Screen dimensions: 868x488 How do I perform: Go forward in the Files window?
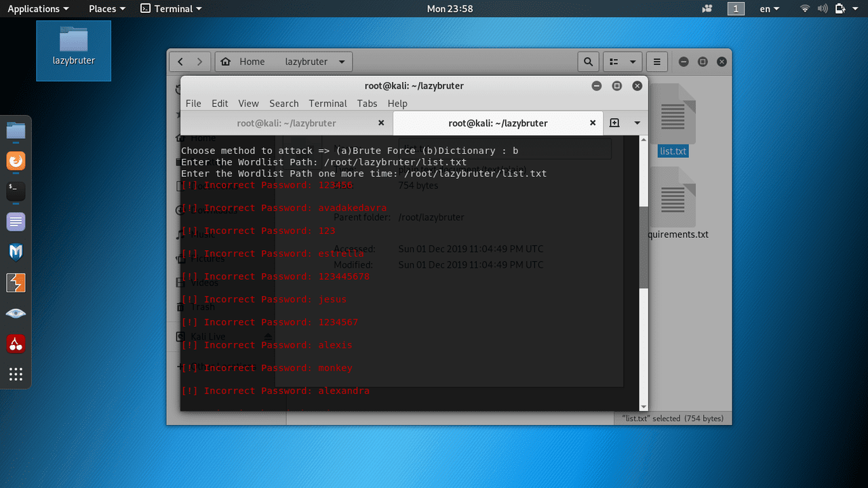pyautogui.click(x=199, y=62)
